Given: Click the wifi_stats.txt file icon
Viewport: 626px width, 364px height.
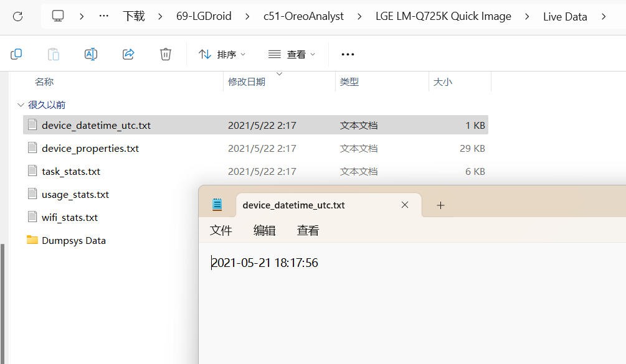Looking at the screenshot, I should (32, 217).
